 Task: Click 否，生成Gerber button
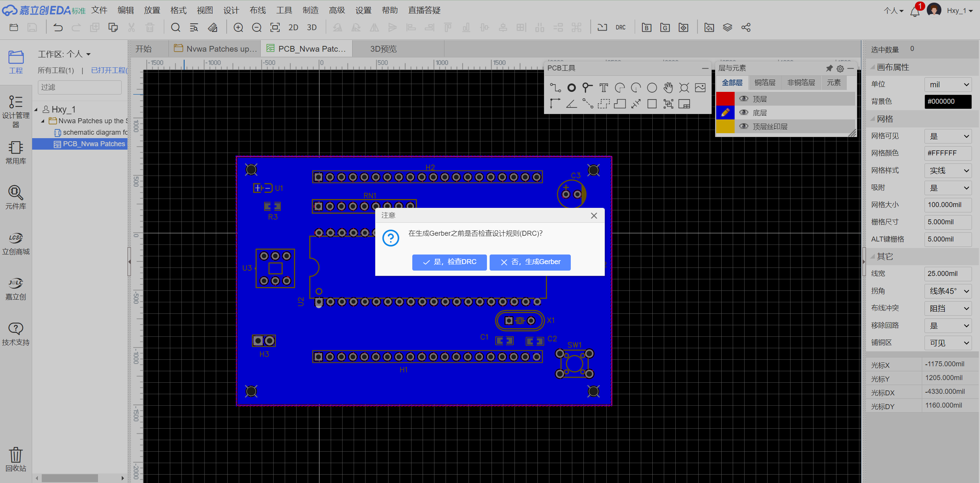pos(530,262)
